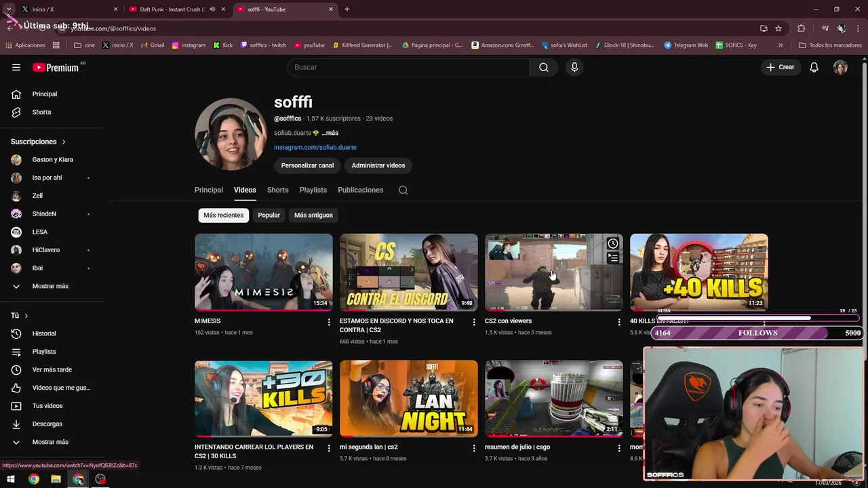Filter videos by Popular chip

pos(269,215)
